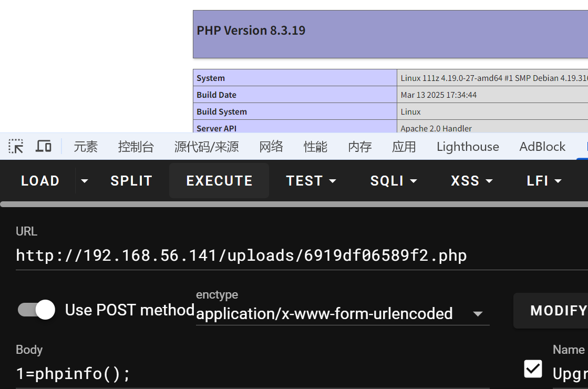Expand the SQLI menu

[x=394, y=181]
